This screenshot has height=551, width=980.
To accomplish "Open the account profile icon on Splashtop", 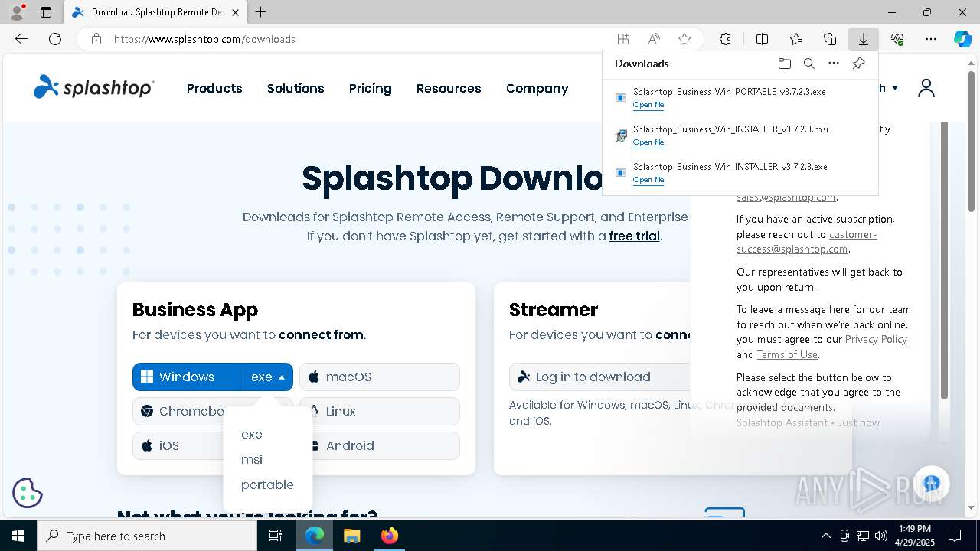I will click(926, 88).
